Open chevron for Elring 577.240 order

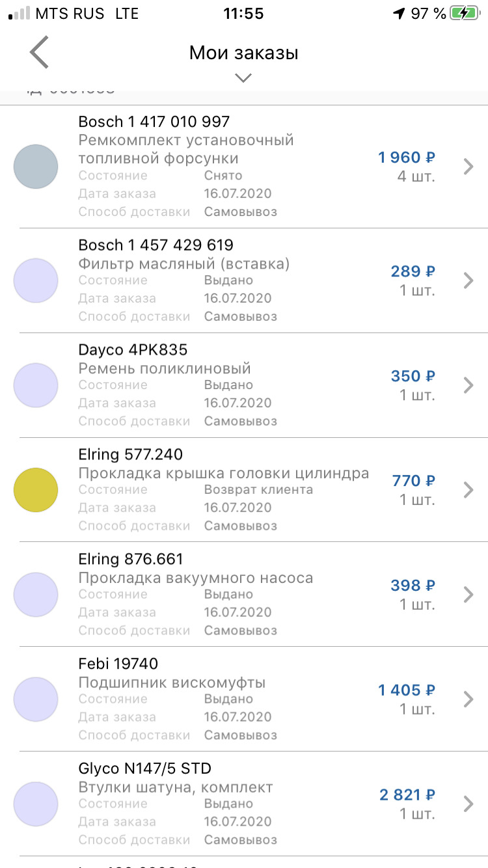click(468, 490)
